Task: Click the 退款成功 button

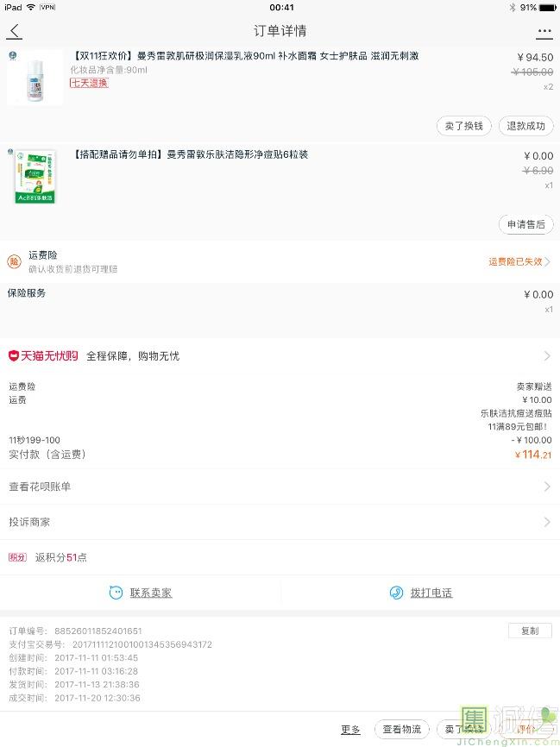Action: [525, 126]
